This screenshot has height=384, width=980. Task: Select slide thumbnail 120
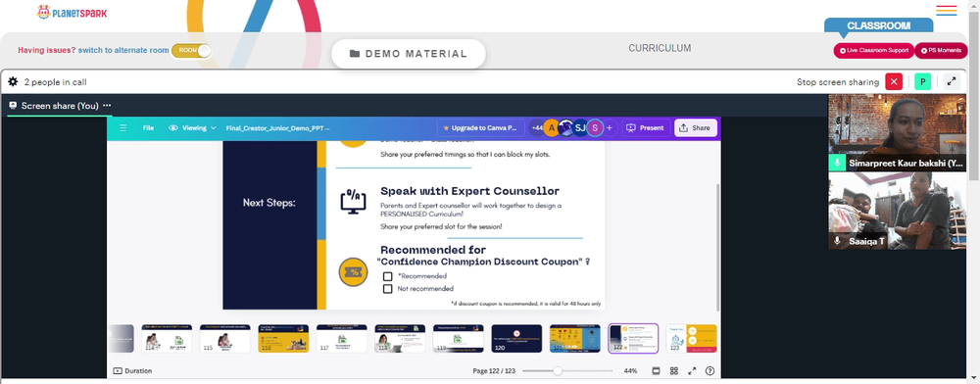516,338
